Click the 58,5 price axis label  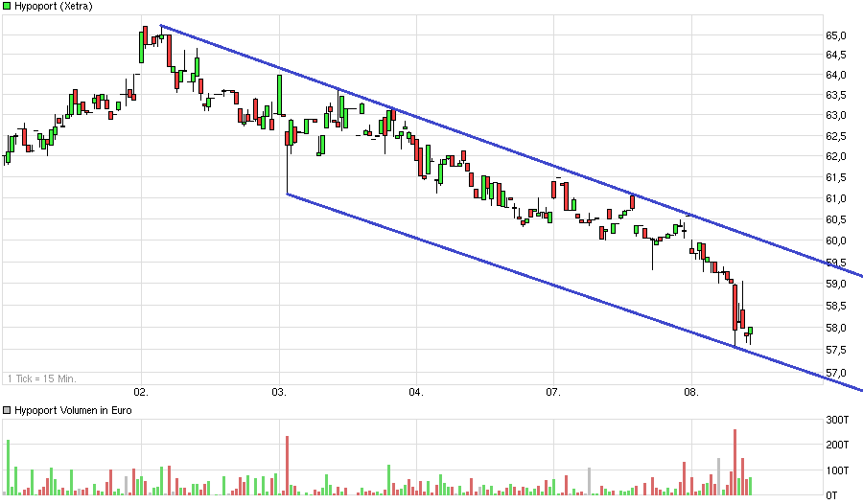pyautogui.click(x=836, y=306)
